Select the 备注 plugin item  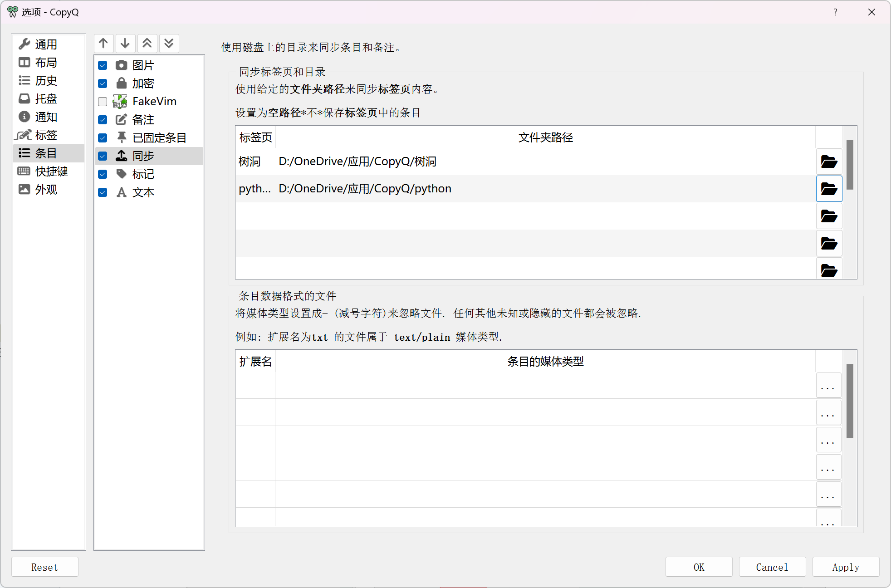[143, 120]
